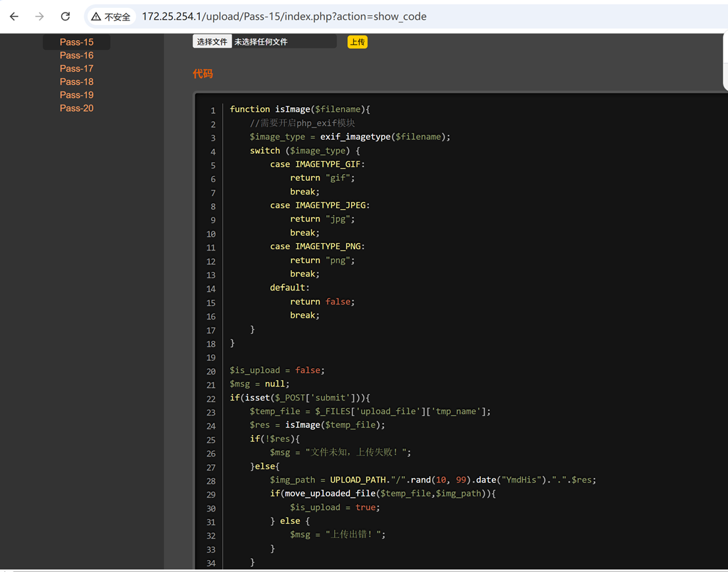Open Pass-19 in the sidebar
The image size is (728, 572).
76,95
